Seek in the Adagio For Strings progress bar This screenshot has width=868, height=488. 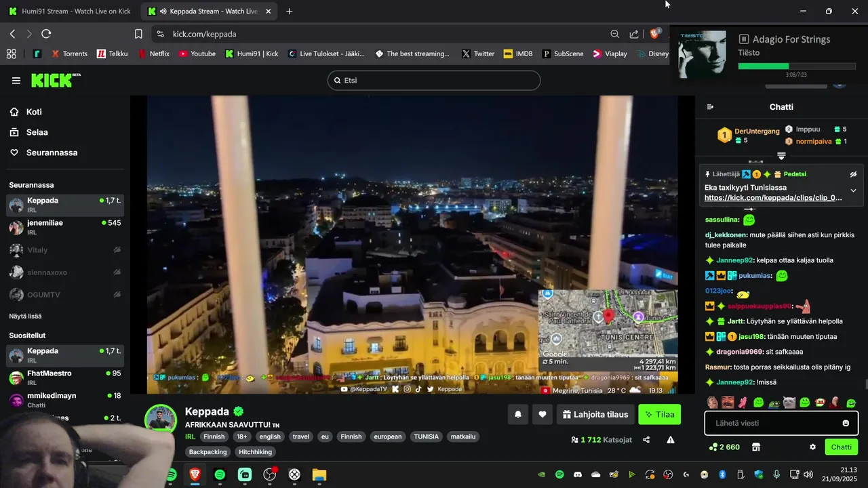(x=797, y=66)
